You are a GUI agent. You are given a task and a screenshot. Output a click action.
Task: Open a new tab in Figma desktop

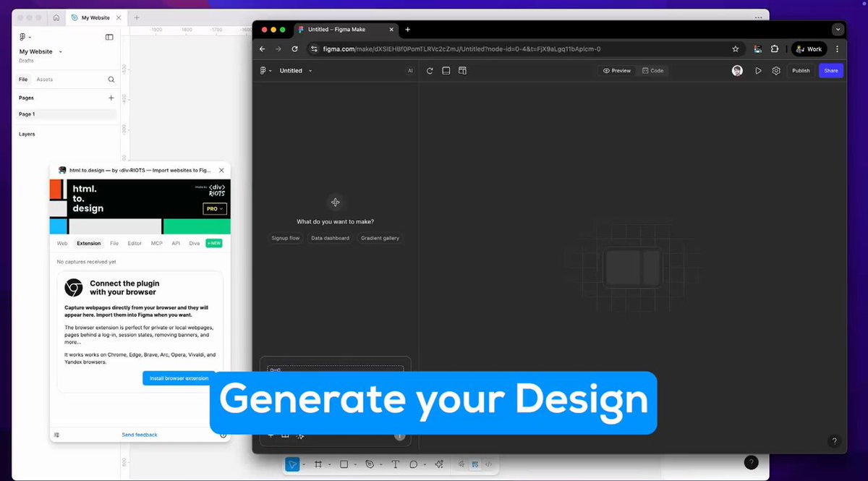(137, 17)
